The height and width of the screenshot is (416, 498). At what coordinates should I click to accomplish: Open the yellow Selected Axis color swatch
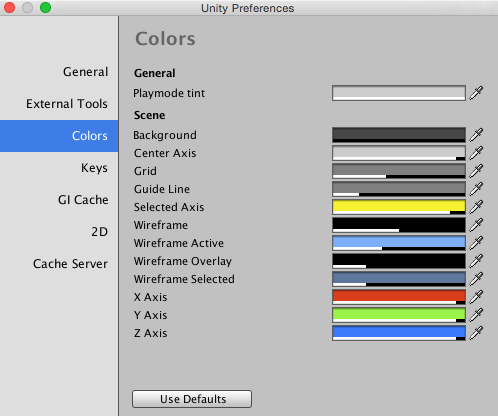(399, 207)
